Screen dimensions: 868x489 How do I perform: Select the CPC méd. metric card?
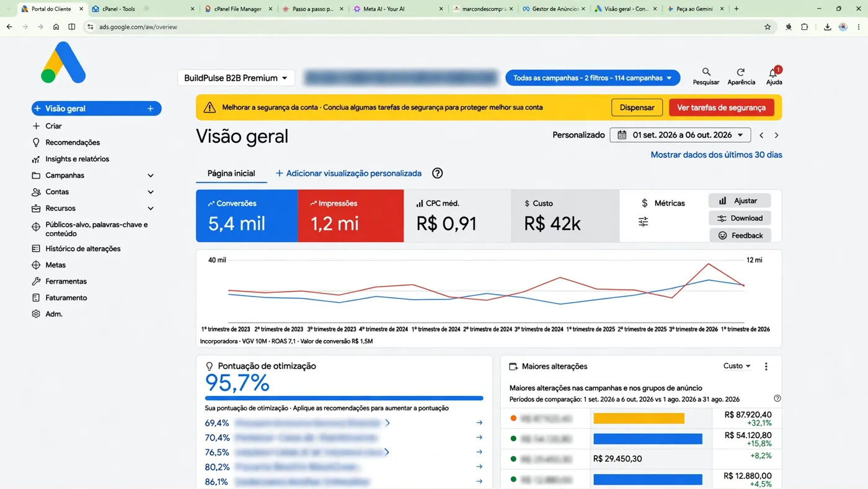click(x=458, y=216)
